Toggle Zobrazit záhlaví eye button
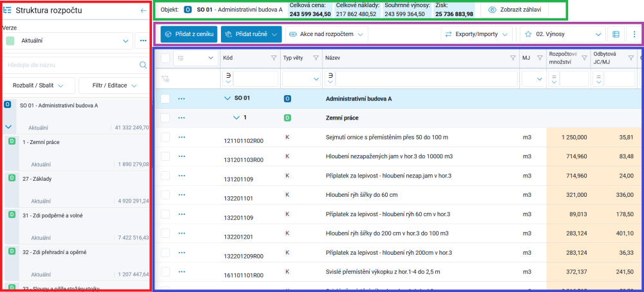 click(x=515, y=10)
